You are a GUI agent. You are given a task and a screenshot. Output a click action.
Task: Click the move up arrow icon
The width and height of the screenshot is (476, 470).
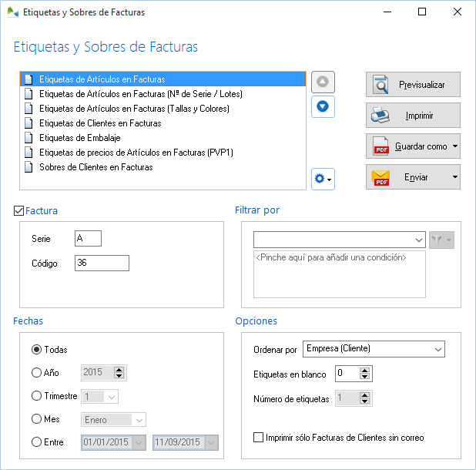click(323, 82)
